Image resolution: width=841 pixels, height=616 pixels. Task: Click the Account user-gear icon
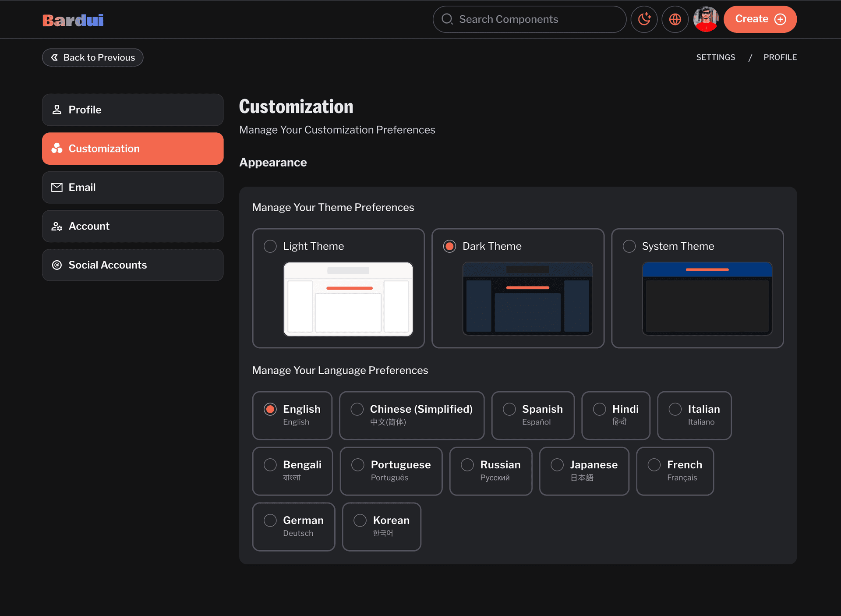[57, 227]
